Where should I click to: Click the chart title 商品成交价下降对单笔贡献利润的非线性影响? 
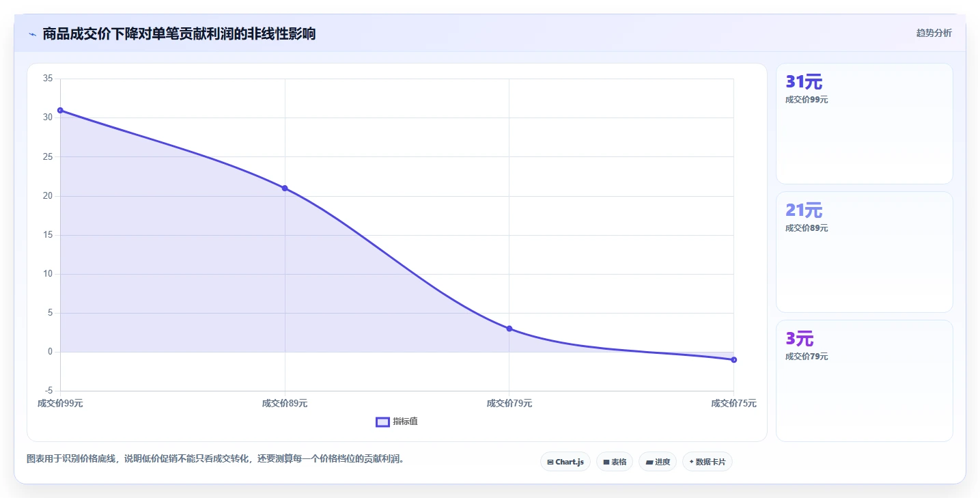tap(179, 33)
